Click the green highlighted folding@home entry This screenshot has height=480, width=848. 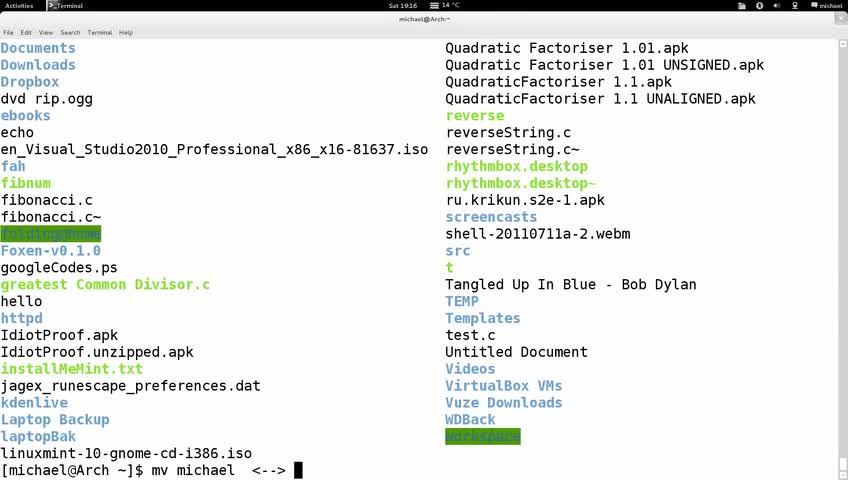point(51,234)
